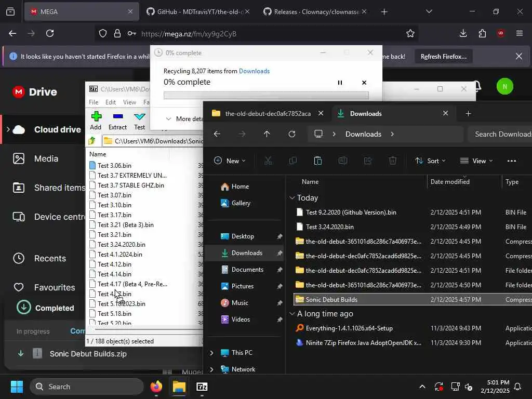Open 7-Zip File menu
The image size is (532, 399).
[94, 102]
